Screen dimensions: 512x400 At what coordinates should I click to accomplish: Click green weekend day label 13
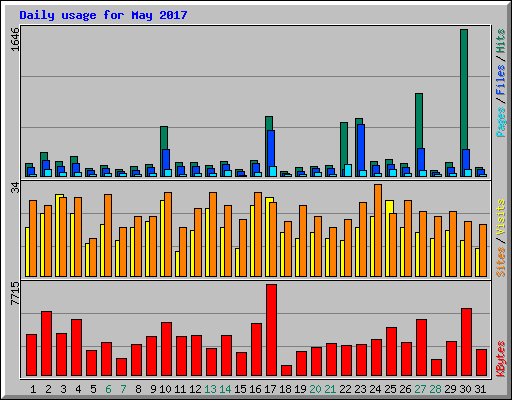tap(210, 389)
